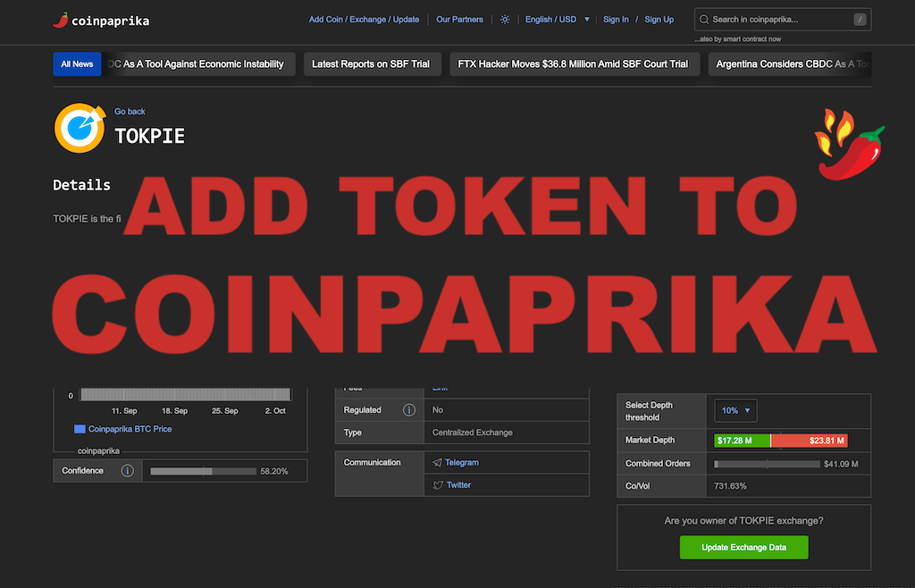Click 'Are you owner of TOKPIE exchange?' text
Image resolution: width=915 pixels, height=588 pixels.
click(x=743, y=520)
